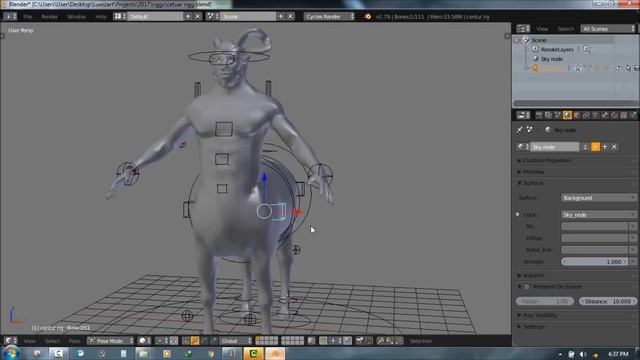Open the Render menu
The width and height of the screenshot is (640, 360).
[49, 17]
